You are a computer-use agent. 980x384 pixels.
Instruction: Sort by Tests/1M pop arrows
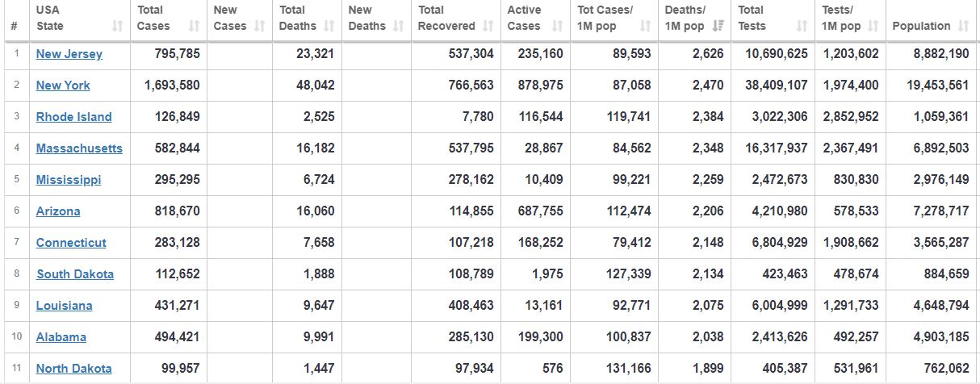pyautogui.click(x=873, y=26)
